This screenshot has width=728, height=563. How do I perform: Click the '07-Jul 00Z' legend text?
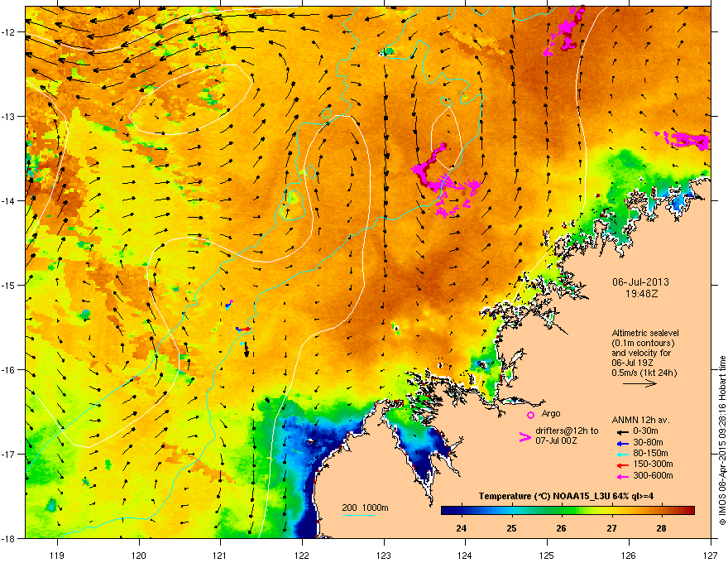(556, 440)
